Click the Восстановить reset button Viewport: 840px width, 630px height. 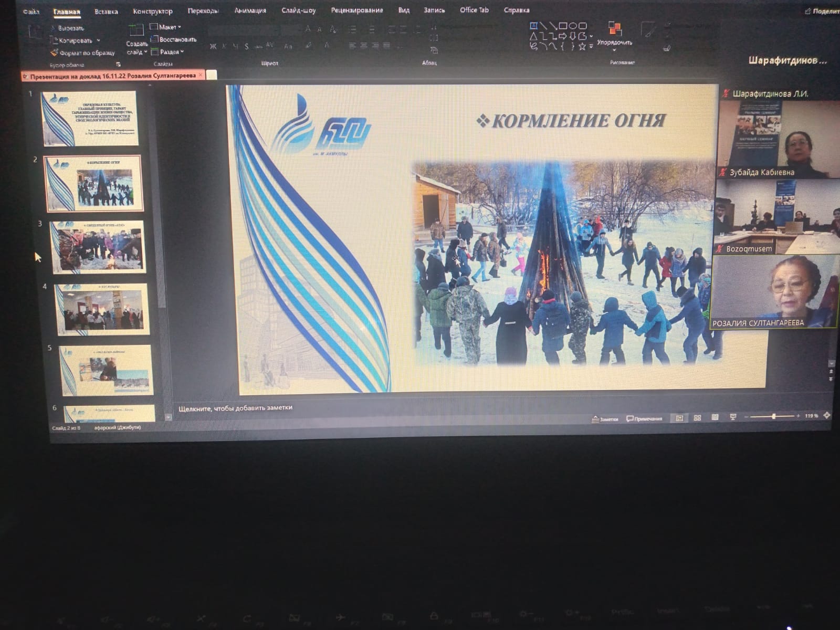click(x=174, y=39)
